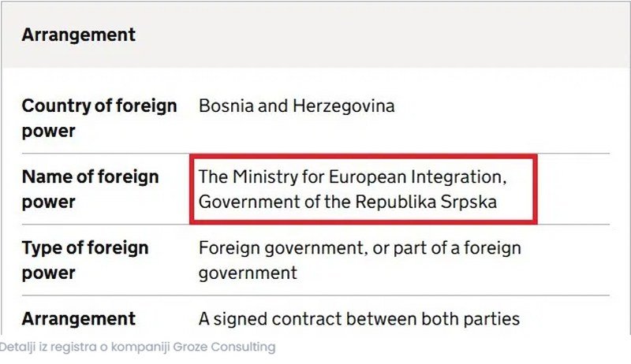The height and width of the screenshot is (364, 631).
Task: Click the word "Bosnia" in country value
Action: click(223, 106)
